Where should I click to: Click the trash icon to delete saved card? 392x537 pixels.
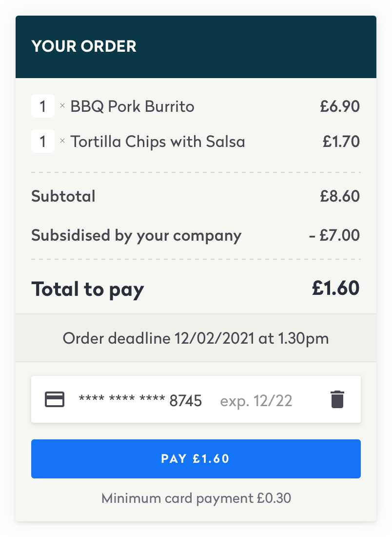(337, 399)
